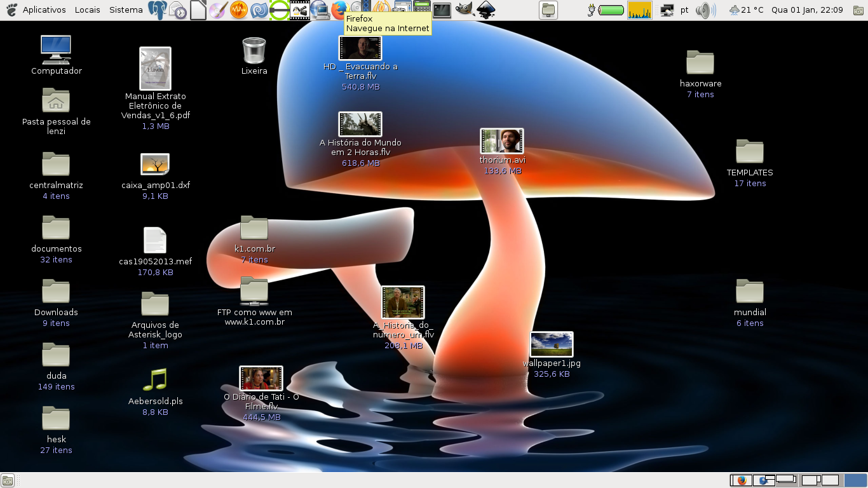Open the Locais menu
The width and height of the screenshot is (868, 488).
87,10
